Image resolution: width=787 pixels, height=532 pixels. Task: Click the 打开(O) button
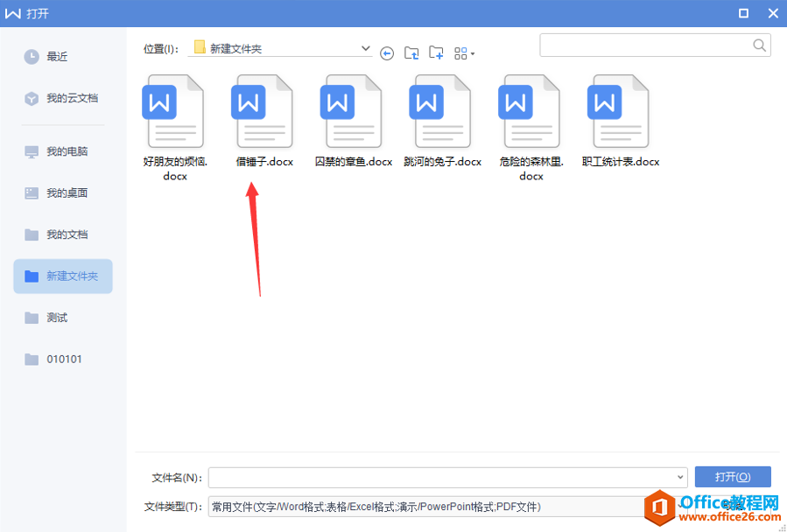click(733, 477)
